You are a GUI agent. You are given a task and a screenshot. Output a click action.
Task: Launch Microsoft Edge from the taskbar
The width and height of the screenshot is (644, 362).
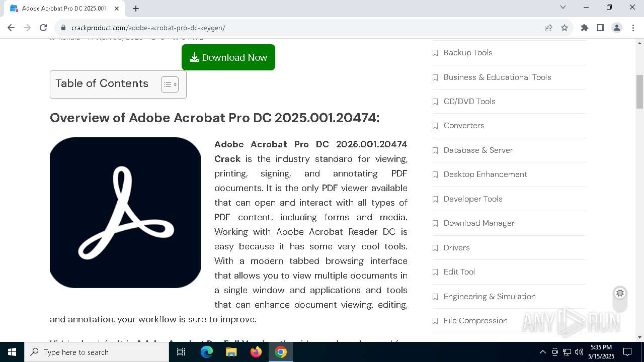pos(207,352)
